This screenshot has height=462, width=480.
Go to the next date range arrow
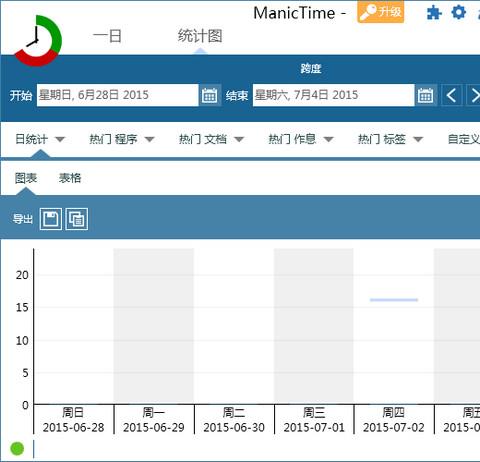(474, 96)
